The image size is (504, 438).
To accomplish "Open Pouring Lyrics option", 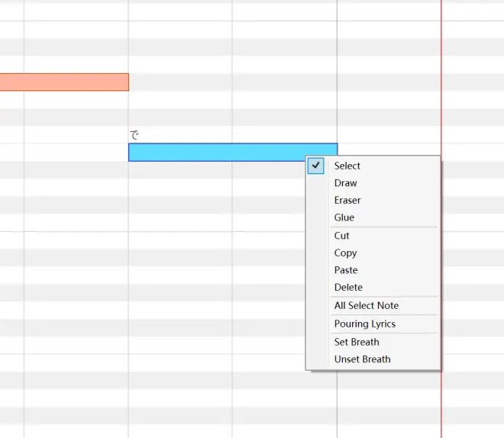I will click(373, 324).
